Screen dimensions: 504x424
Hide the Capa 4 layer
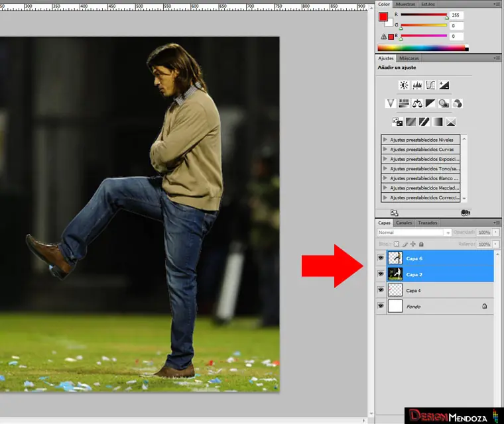[x=381, y=290]
